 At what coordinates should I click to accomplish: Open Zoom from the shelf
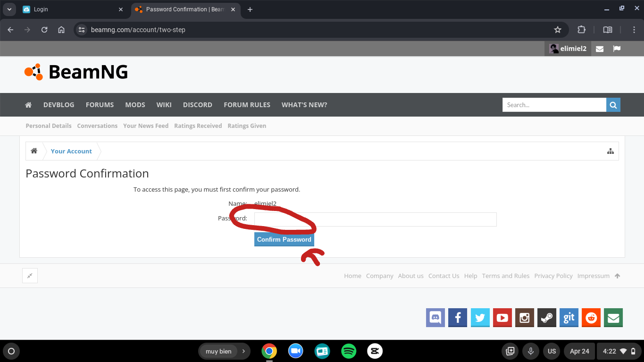(x=296, y=351)
